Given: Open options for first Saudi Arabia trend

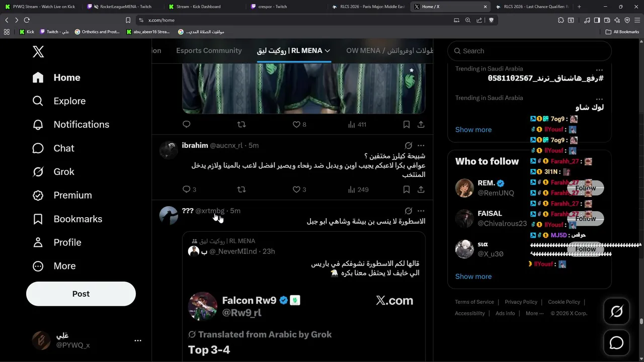Looking at the screenshot, I should tap(599, 70).
